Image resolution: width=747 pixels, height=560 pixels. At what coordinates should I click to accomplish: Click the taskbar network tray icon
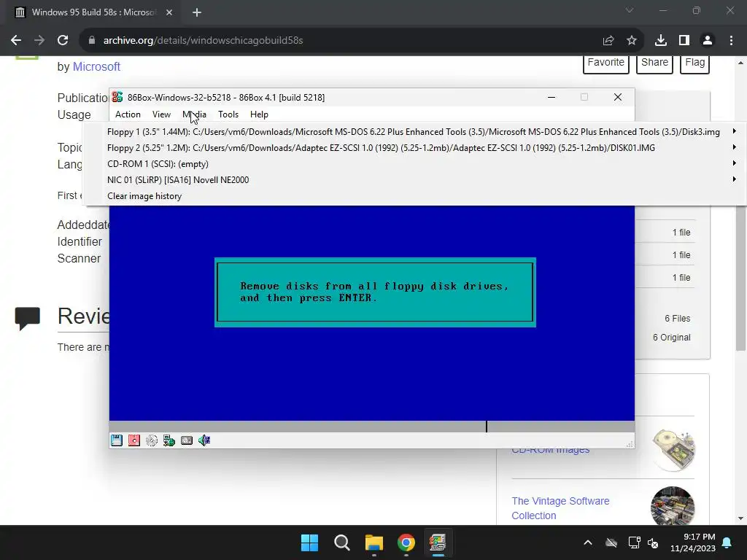[x=634, y=542]
